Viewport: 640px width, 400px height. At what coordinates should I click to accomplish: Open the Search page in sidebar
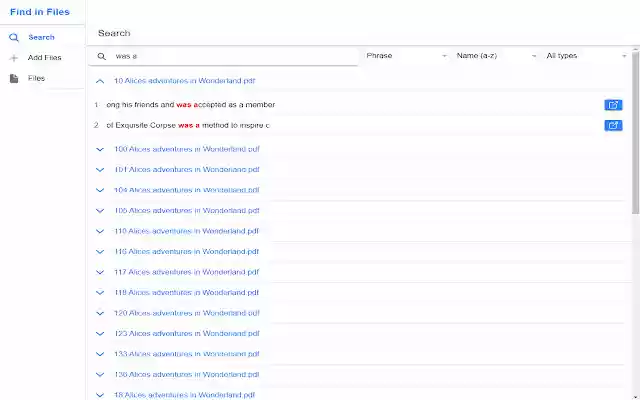(42, 37)
